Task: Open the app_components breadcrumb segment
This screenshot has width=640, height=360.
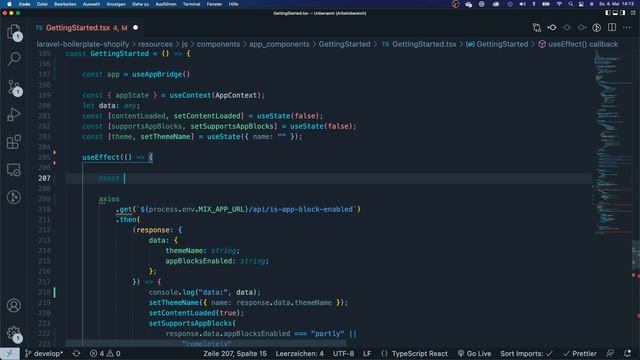Action: coord(279,44)
